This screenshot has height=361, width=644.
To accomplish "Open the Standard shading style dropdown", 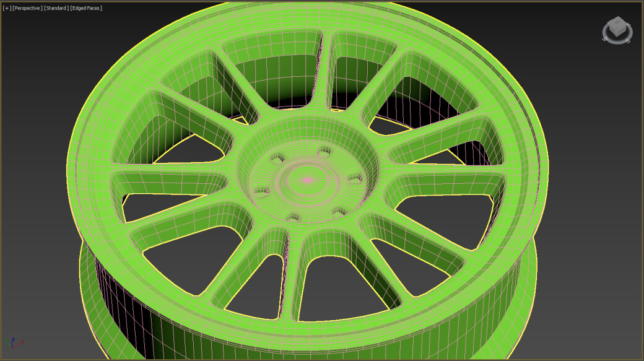I will 57,8.
